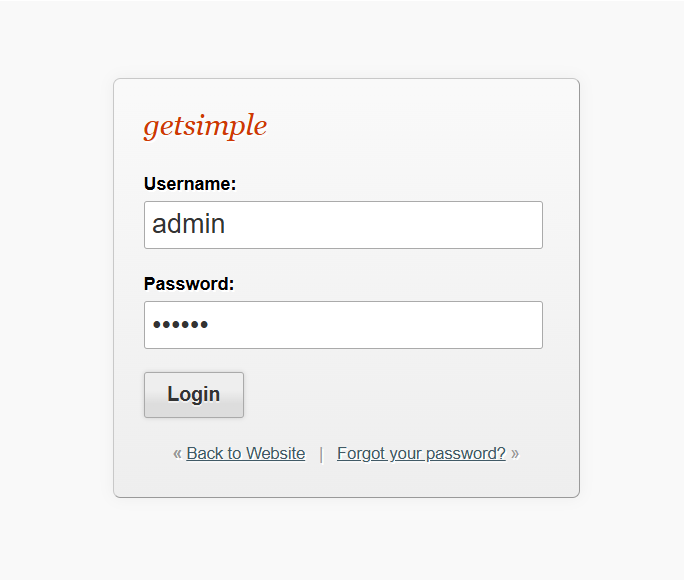Place cursor on the 'admin' text
This screenshot has height=580, width=684.
pyautogui.click(x=188, y=224)
